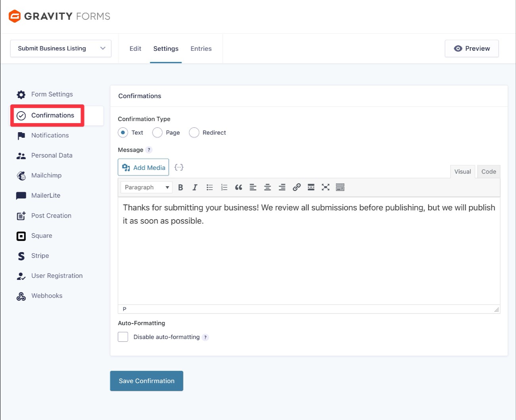Click the Add Media button
Screen dimensions: 516x420
click(143, 168)
